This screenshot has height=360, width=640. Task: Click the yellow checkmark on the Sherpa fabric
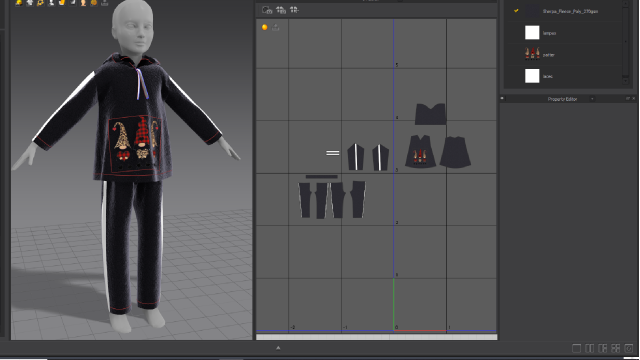[x=516, y=11]
